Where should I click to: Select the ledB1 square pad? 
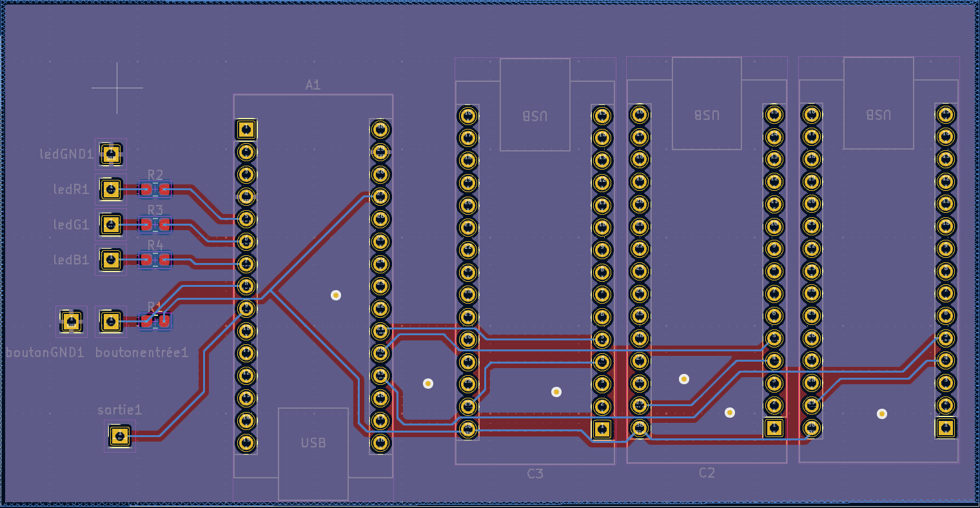111,260
